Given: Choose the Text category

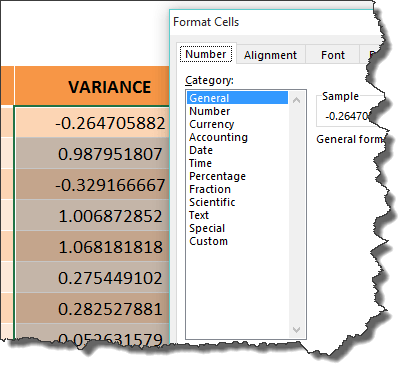Looking at the screenshot, I should [x=199, y=215].
